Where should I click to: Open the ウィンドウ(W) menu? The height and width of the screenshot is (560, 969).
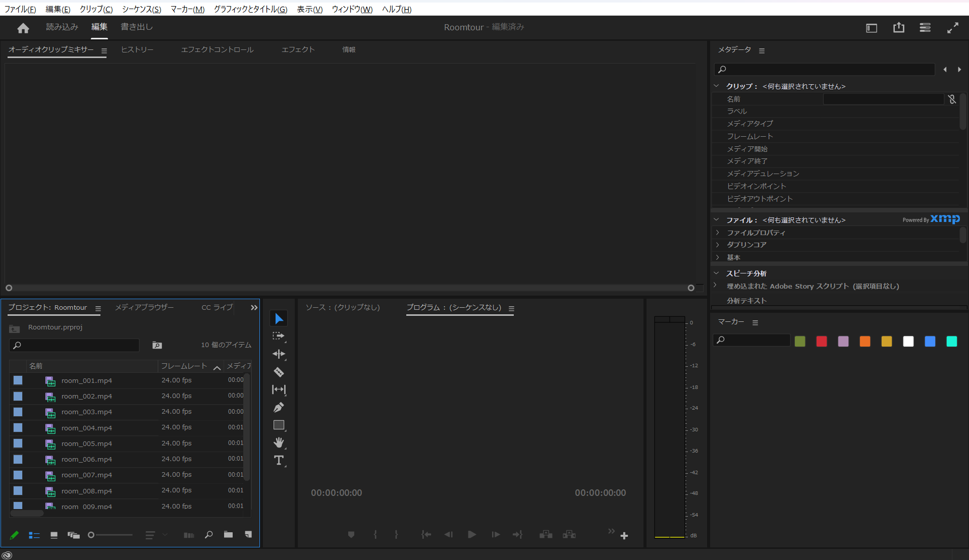click(352, 9)
